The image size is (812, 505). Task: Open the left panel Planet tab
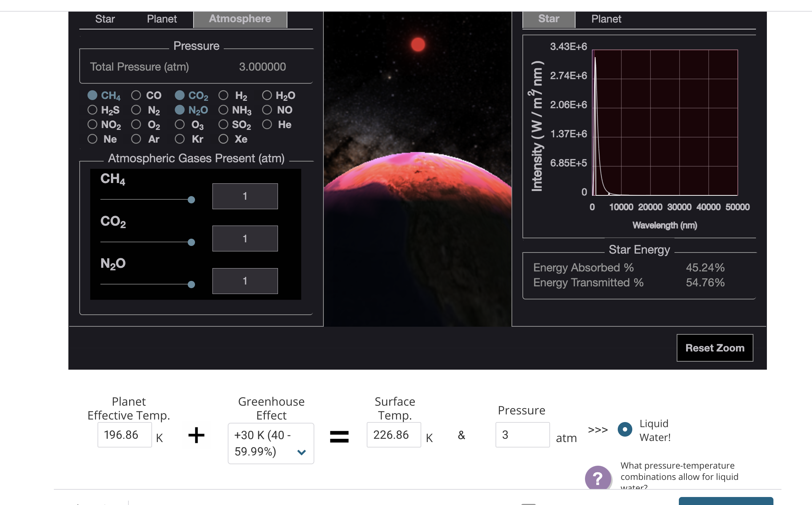point(162,19)
